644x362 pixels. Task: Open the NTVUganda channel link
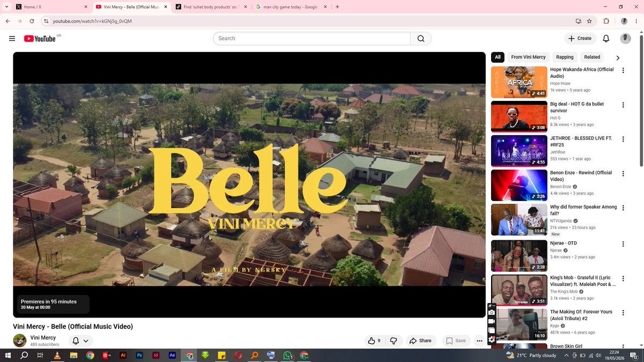pos(562,221)
